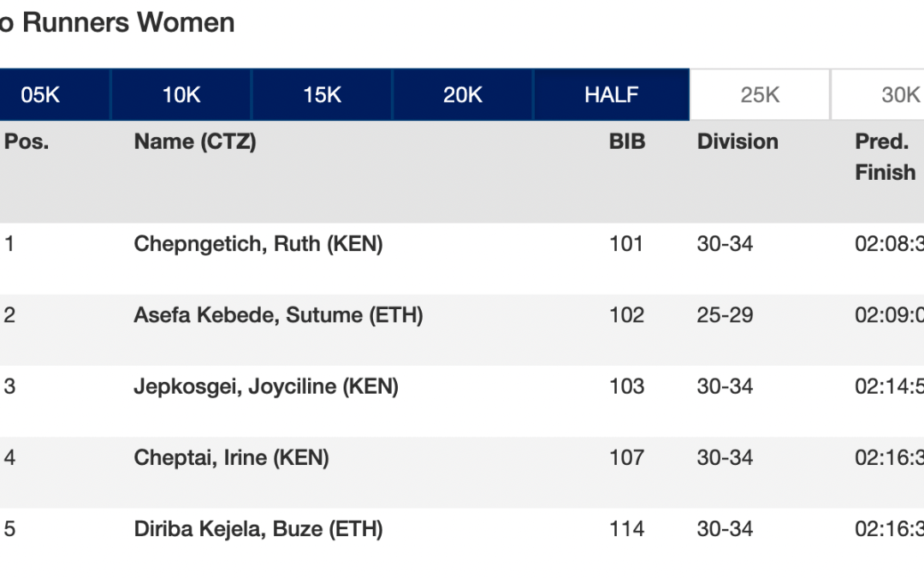The width and height of the screenshot is (924, 578).
Task: Click runner Chepngetich, Ruth (KEN)
Action: [258, 244]
